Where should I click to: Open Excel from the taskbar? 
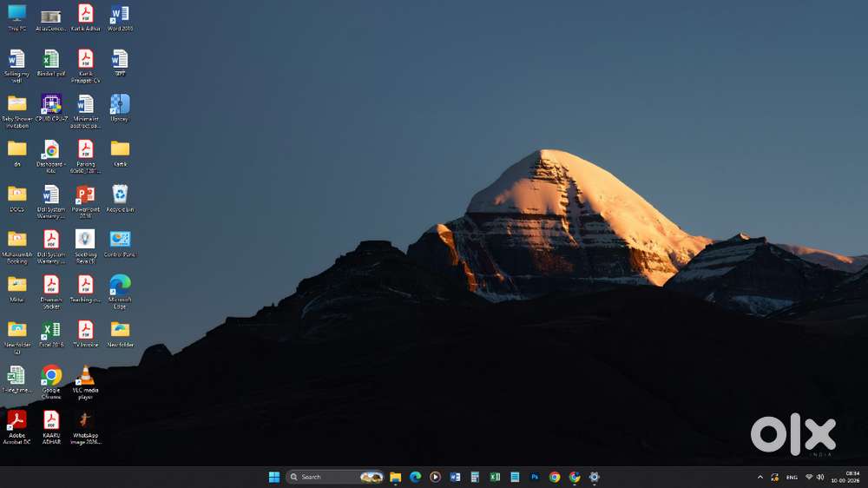pos(495,477)
